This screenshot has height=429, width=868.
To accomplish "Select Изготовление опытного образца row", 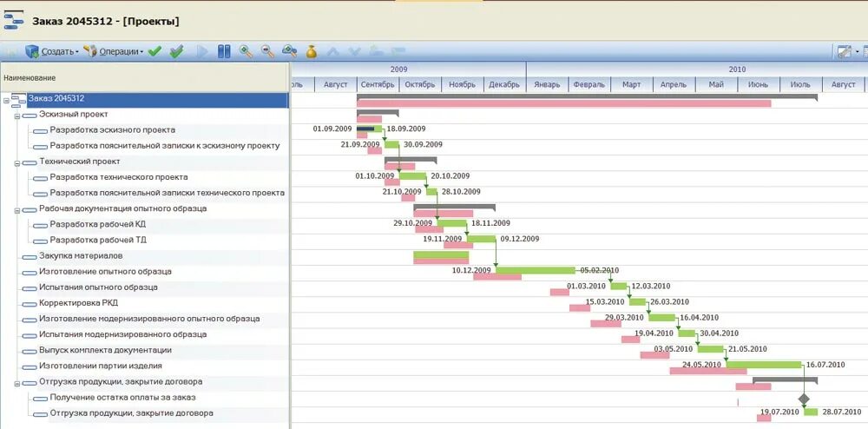I will tap(105, 272).
